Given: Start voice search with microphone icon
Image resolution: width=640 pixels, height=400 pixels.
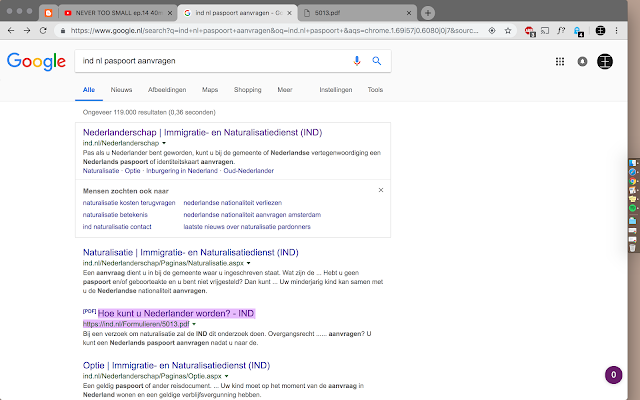Looking at the screenshot, I should (x=357, y=61).
